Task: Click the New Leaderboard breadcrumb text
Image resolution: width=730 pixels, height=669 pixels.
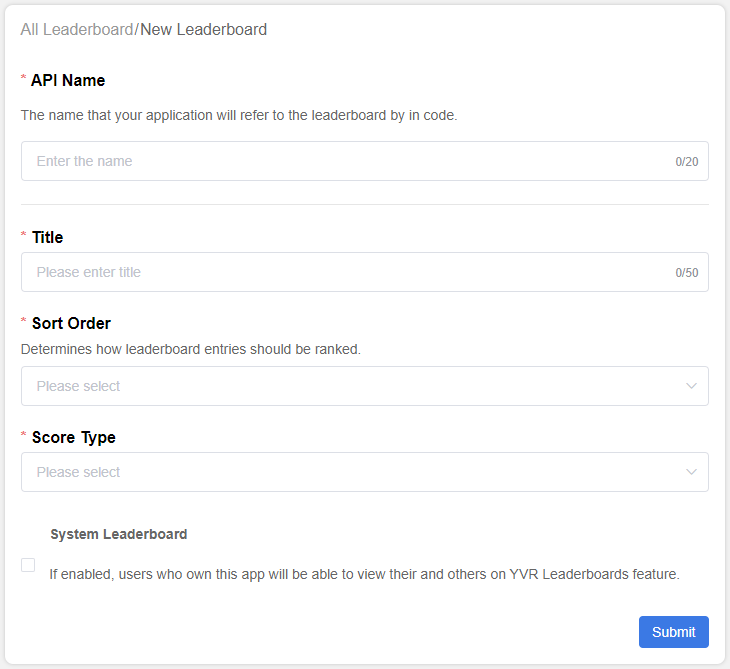Action: (203, 30)
